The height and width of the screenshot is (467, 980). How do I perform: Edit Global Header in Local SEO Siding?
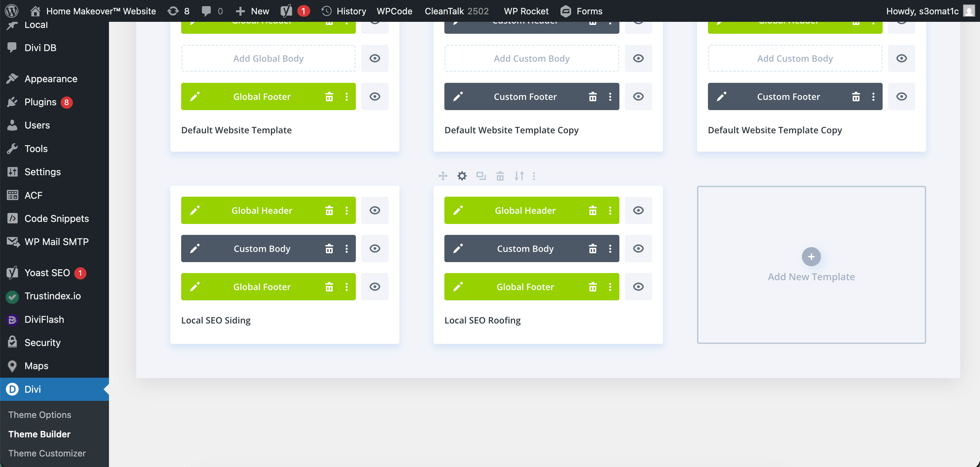(195, 210)
